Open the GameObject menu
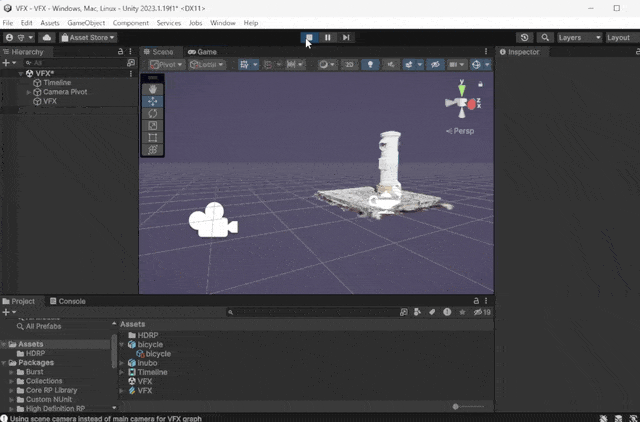The image size is (640, 422). click(85, 22)
